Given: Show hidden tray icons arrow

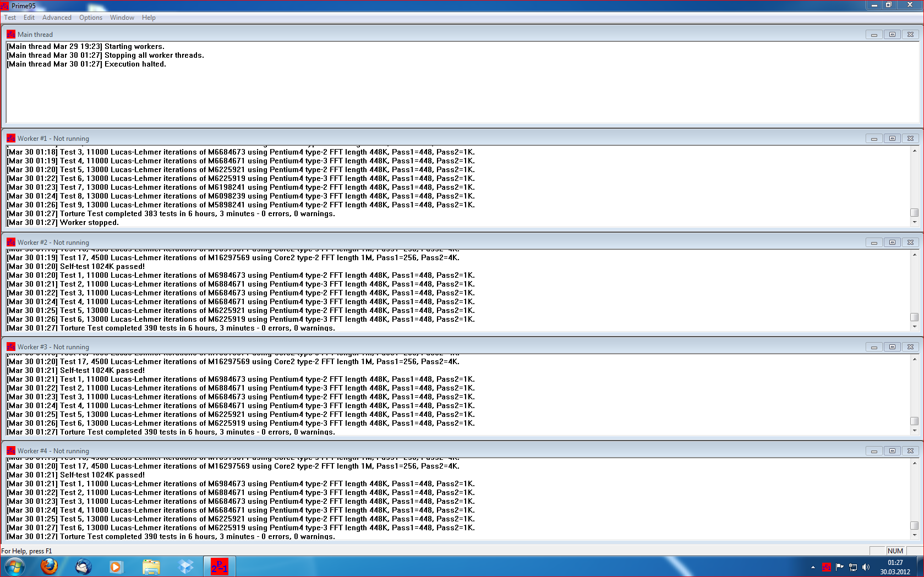Looking at the screenshot, I should pyautogui.click(x=813, y=567).
